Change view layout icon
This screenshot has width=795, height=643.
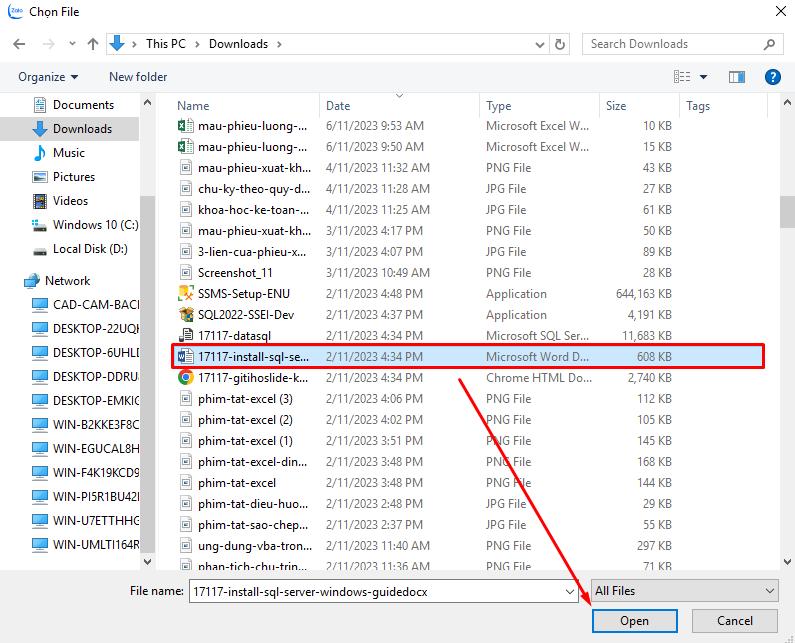(x=682, y=77)
